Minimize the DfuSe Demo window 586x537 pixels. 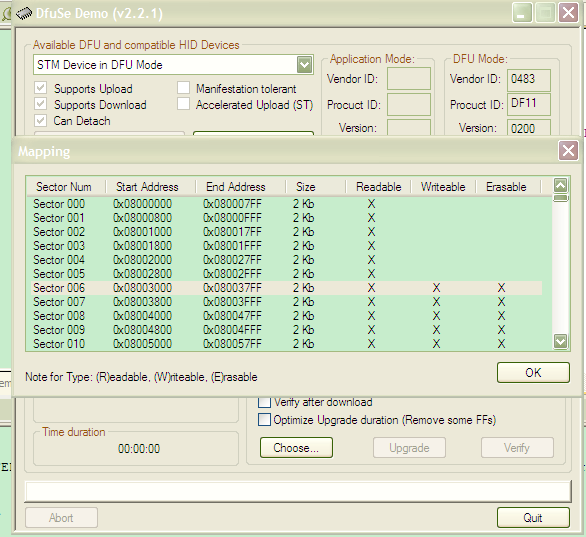[522, 13]
